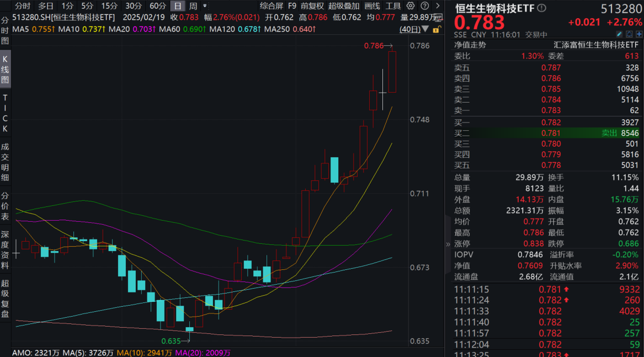This screenshot has height=357, width=644.
Task: Toggle 前复权 price adjustment
Action: 312,6
